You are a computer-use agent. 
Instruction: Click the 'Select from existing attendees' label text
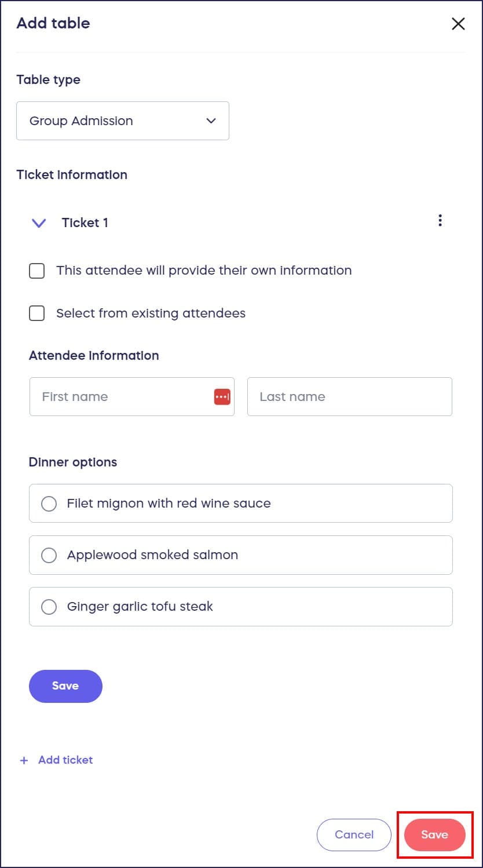(x=151, y=313)
